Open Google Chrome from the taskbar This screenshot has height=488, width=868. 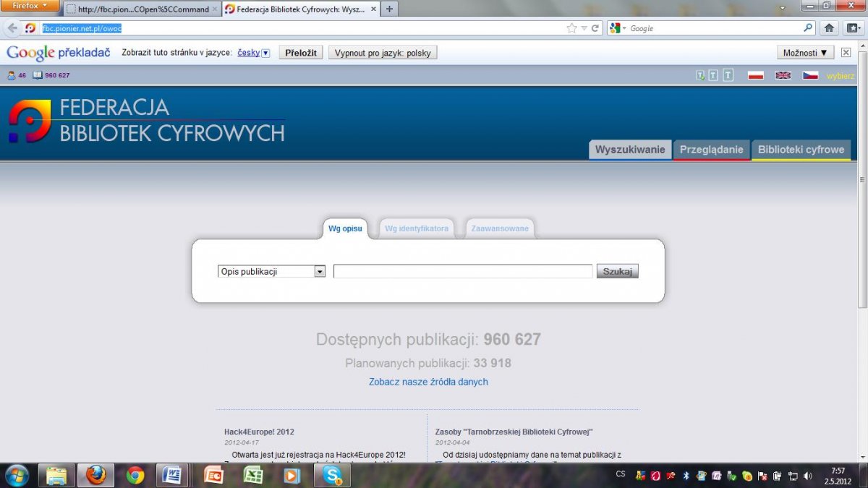click(x=135, y=475)
